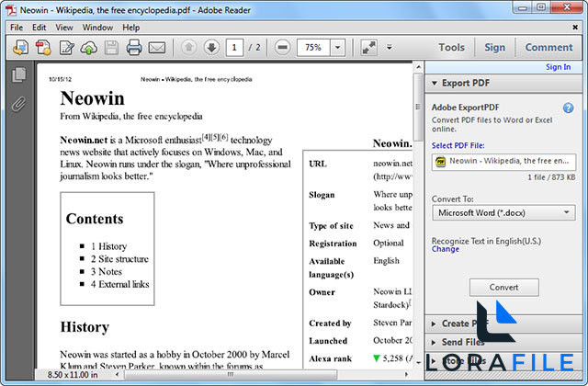Close the document with menu bar X
The height and width of the screenshot is (386, 588).
(575, 27)
